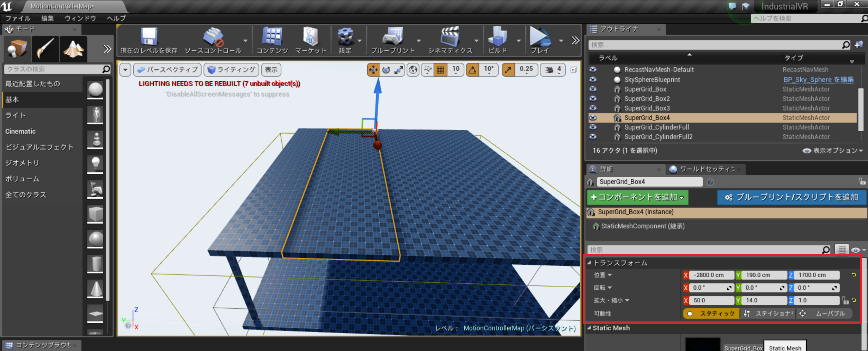This screenshot has width=868, height=351.
Task: Click the Show button in viewport toolbar
Action: pyautogui.click(x=271, y=70)
